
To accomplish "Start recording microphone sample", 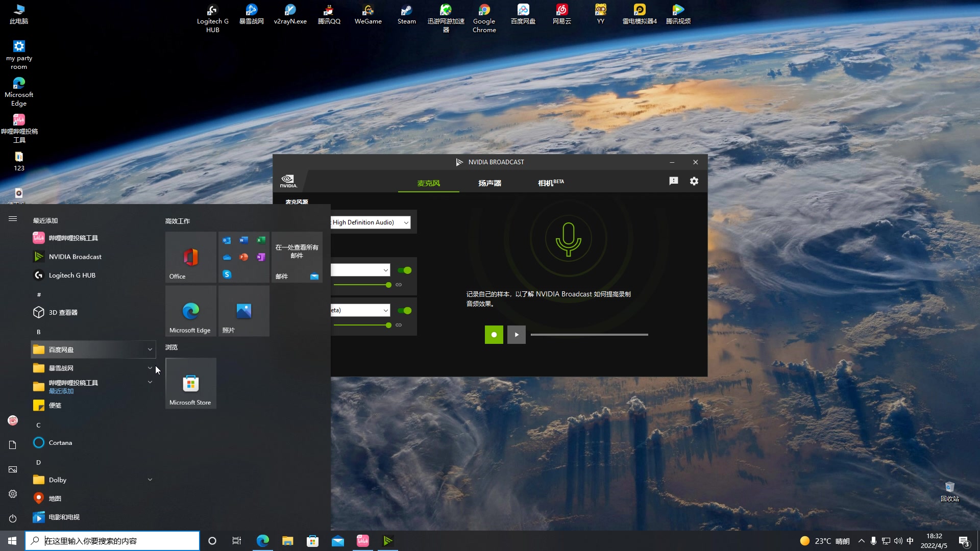I will (x=494, y=335).
